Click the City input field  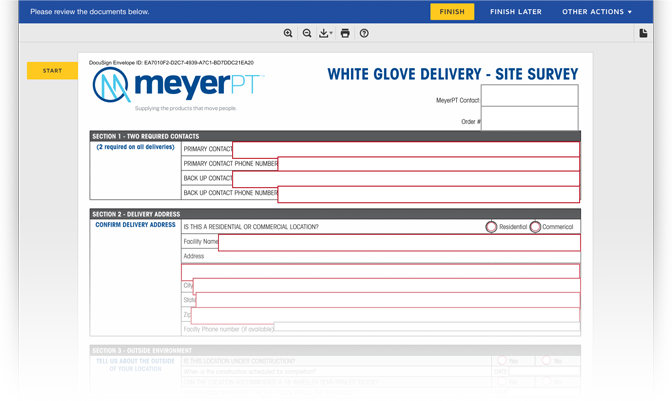pyautogui.click(x=387, y=285)
